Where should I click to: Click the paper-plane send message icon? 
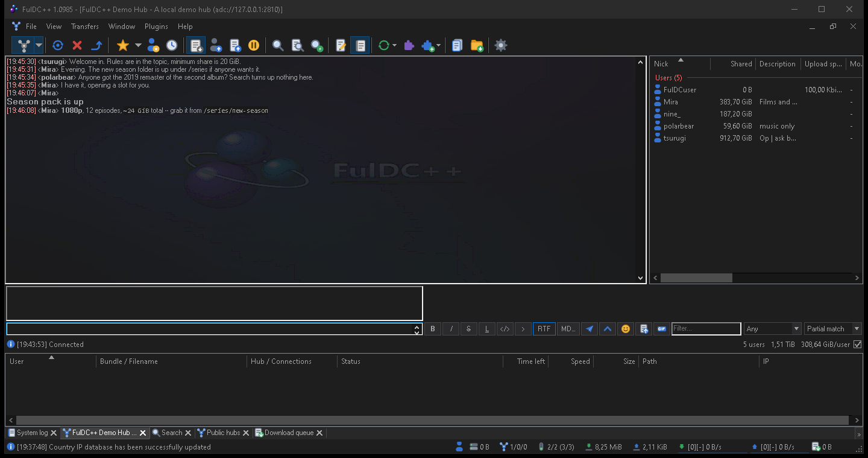[590, 329]
